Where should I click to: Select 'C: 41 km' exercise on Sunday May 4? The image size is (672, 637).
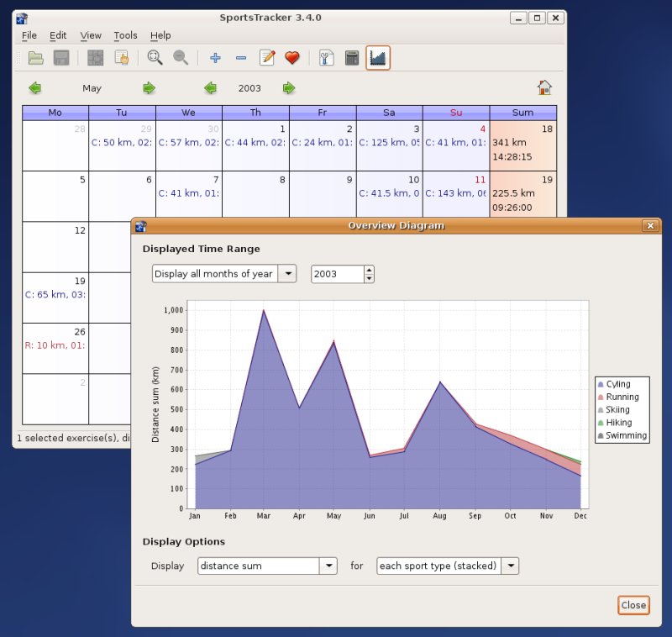[x=456, y=142]
